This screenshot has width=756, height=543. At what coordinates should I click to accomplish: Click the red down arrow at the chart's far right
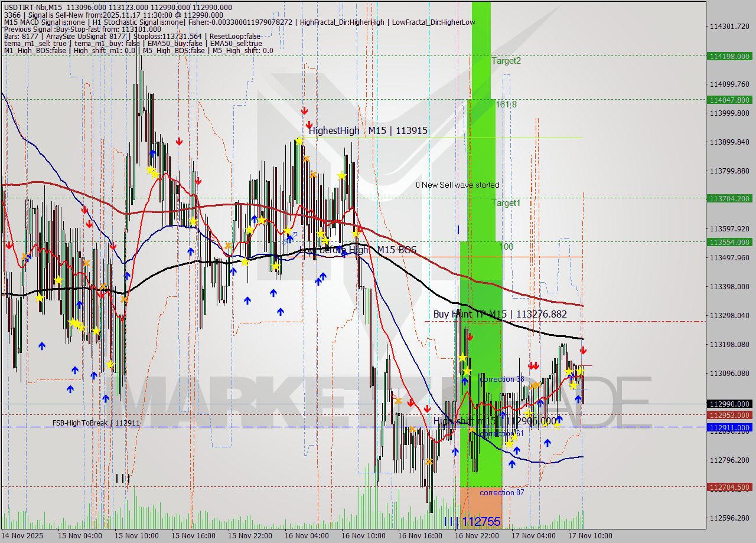click(x=584, y=350)
